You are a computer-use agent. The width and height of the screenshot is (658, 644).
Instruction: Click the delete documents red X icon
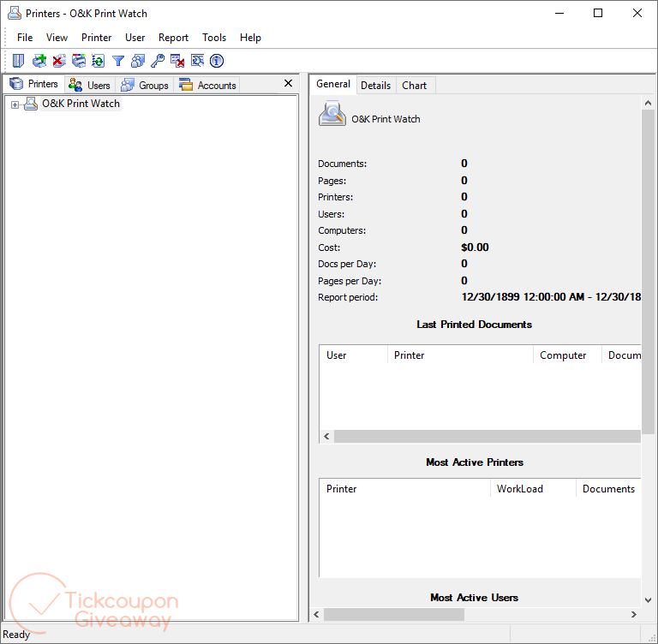[x=59, y=61]
